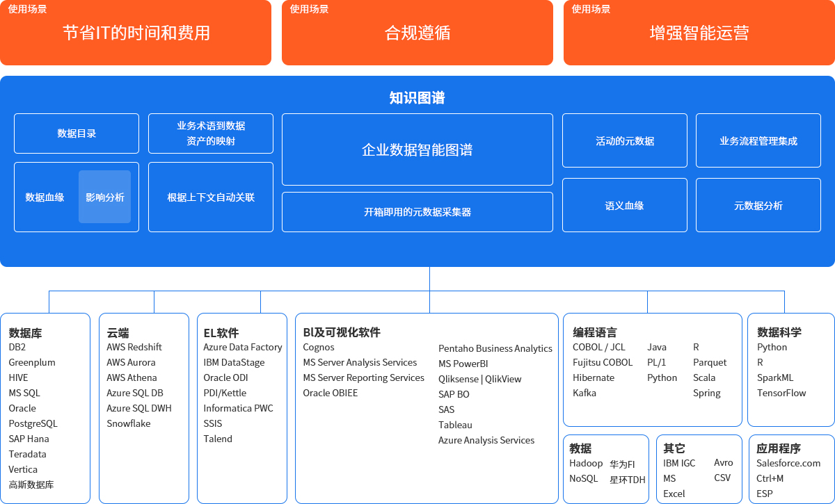Select Salesforce.com entry
Screen dimensions: 835x504
click(x=788, y=463)
